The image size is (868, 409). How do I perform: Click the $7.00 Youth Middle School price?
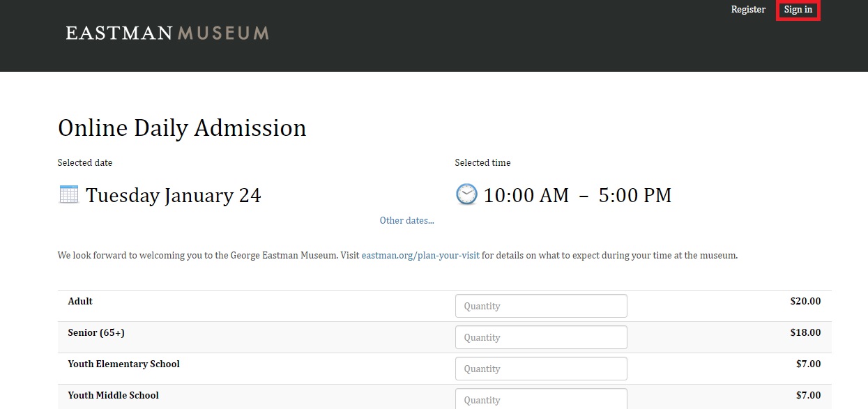808,395
